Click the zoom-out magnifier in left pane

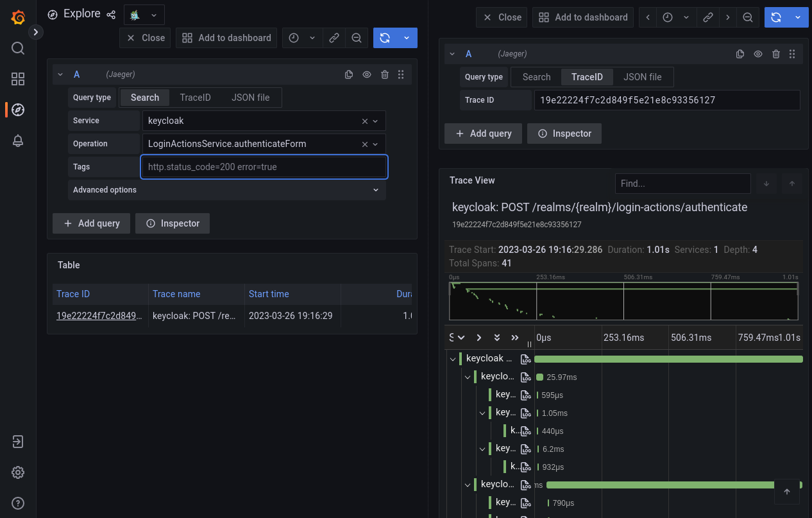(357, 38)
